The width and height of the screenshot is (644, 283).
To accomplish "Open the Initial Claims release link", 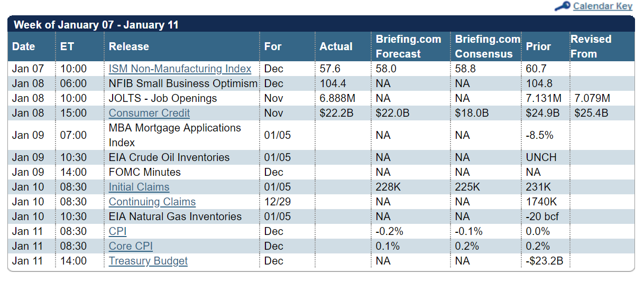I will 139,187.
